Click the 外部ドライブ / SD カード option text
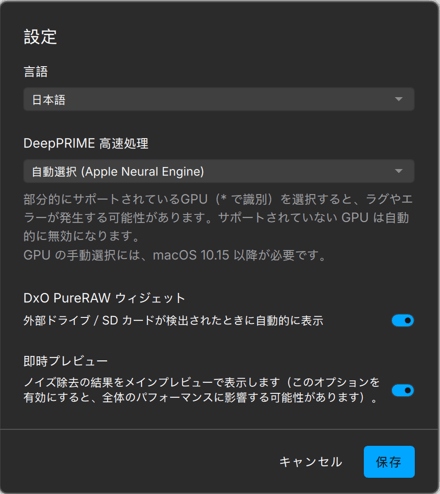This screenshot has height=494, width=440. click(x=173, y=321)
